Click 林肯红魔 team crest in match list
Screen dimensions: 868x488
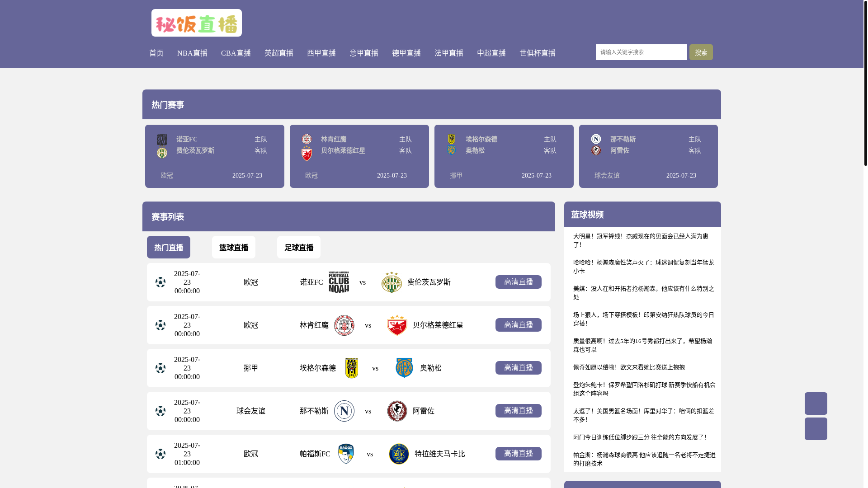pyautogui.click(x=344, y=325)
